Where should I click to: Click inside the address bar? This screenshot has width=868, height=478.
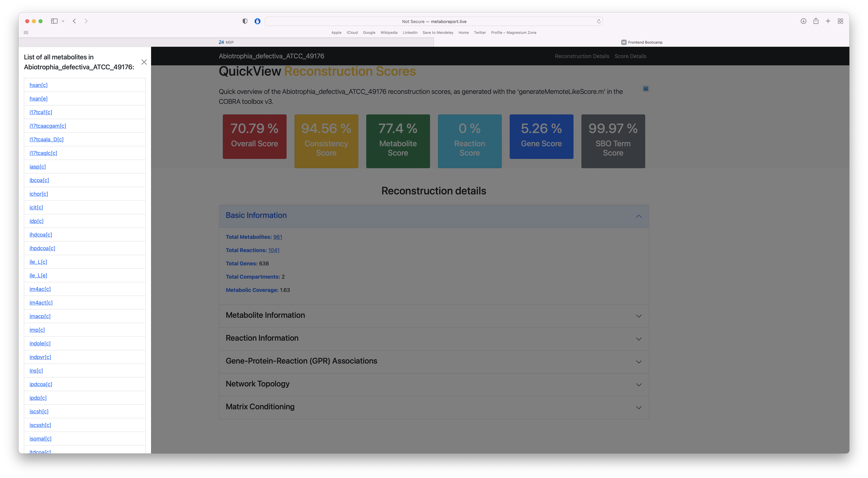click(x=434, y=21)
